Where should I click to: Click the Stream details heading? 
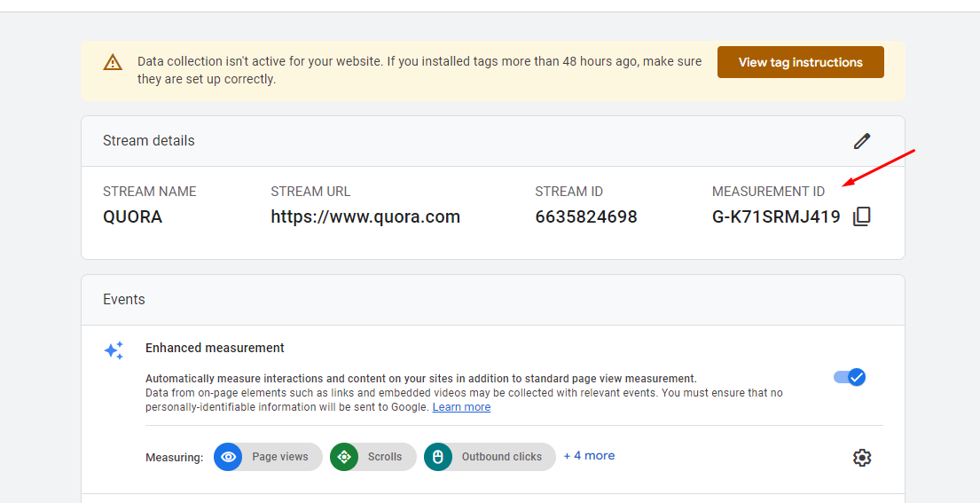[149, 141]
